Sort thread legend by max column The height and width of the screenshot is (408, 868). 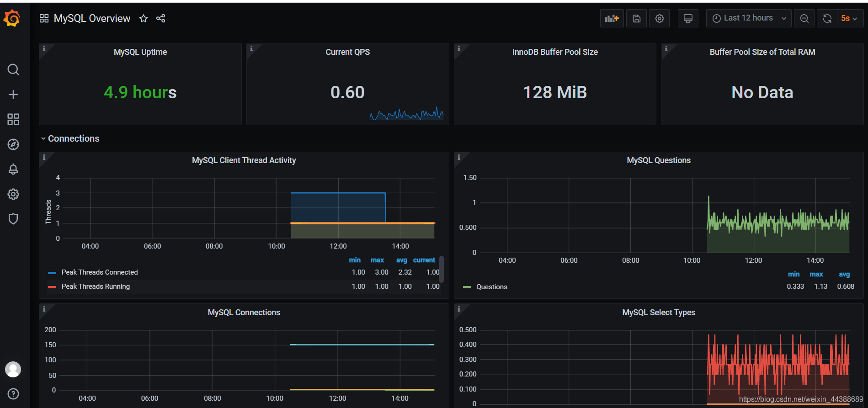pyautogui.click(x=377, y=260)
